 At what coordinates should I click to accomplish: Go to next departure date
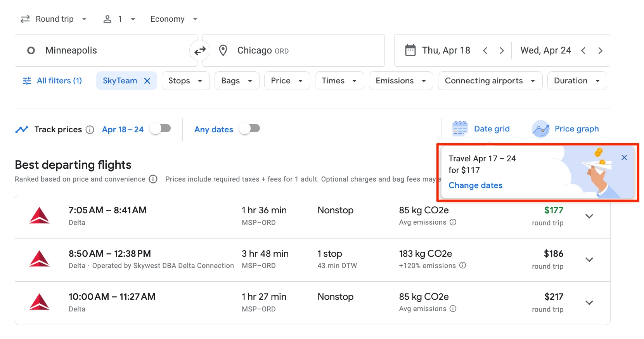click(502, 51)
